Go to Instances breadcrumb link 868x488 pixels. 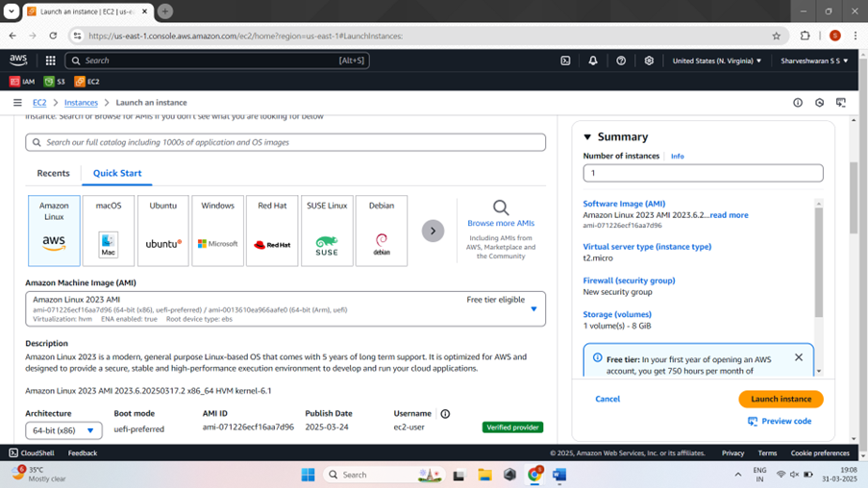pyautogui.click(x=81, y=103)
